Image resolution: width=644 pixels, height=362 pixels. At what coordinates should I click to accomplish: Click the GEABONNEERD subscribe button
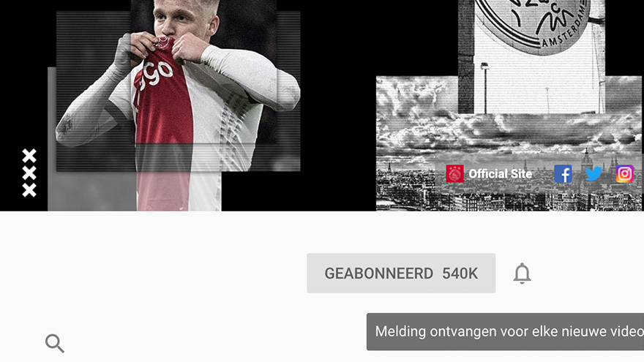(401, 273)
